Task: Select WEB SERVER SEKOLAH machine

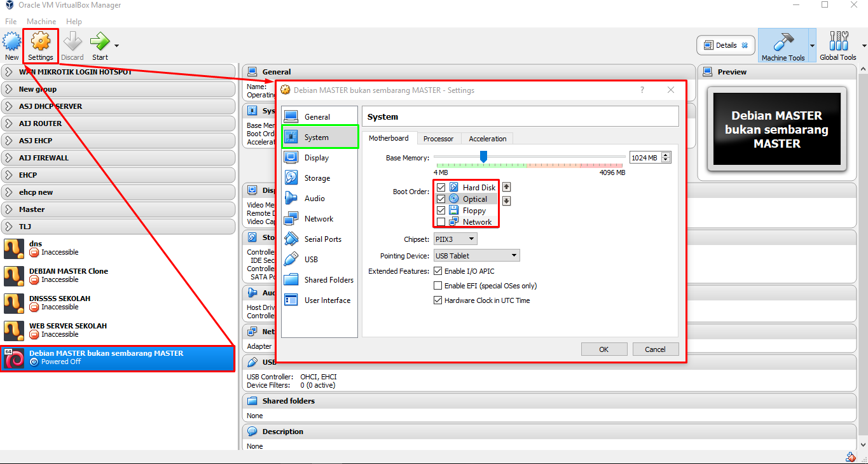Action: pyautogui.click(x=118, y=330)
